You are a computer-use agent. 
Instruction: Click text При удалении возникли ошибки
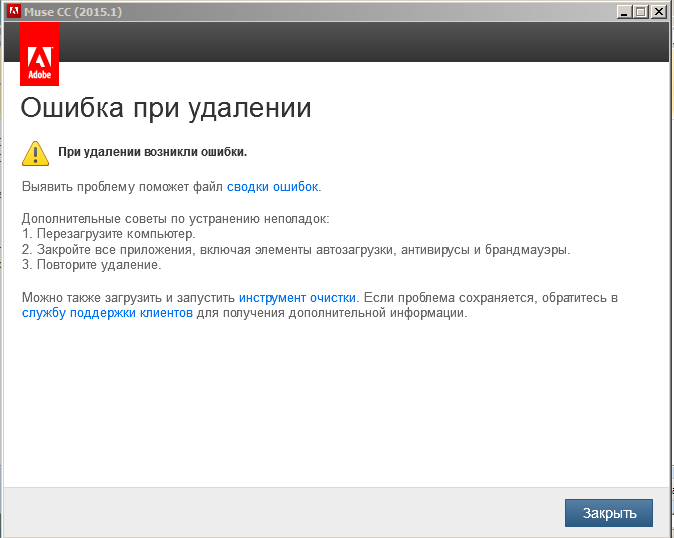153,152
